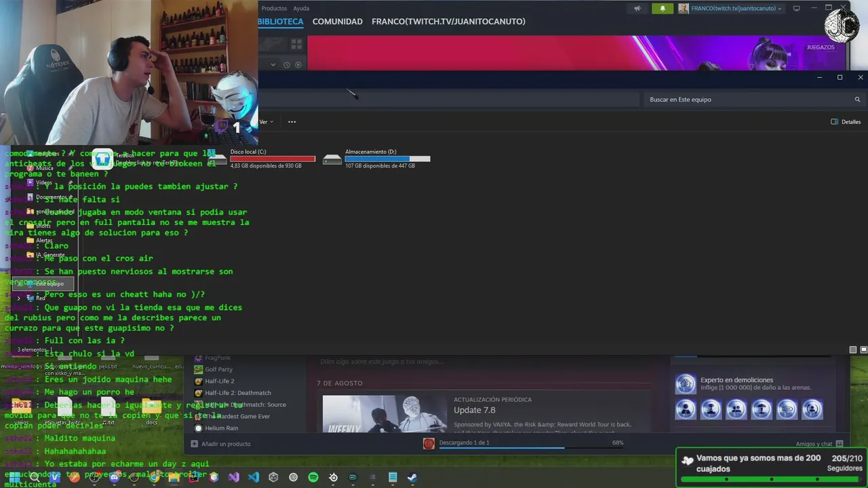The image size is (868, 488).
Task: Open the TeraBox drive icon
Action: 102,159
